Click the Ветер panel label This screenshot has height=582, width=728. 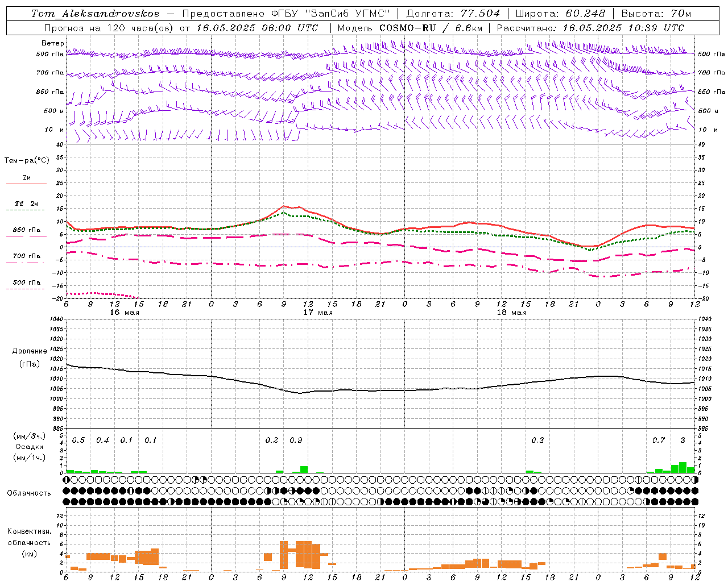[52, 43]
